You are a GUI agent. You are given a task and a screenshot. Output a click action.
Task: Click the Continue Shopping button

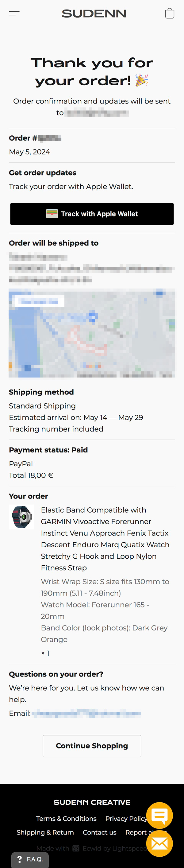click(92, 746)
